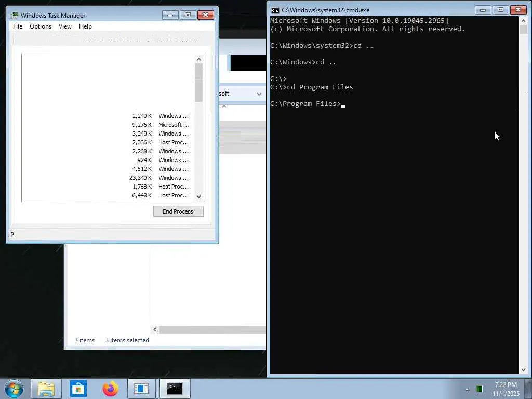Close the Windows Task Manager window
Image resolution: width=532 pixels, height=399 pixels.
(205, 15)
